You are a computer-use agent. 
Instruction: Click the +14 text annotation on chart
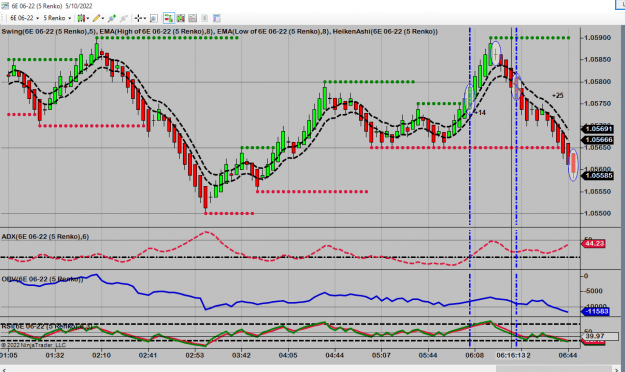click(x=480, y=113)
